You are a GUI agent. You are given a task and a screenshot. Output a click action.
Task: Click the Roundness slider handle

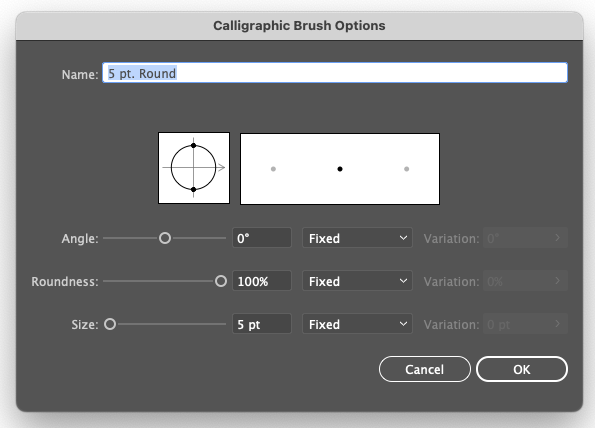221,281
